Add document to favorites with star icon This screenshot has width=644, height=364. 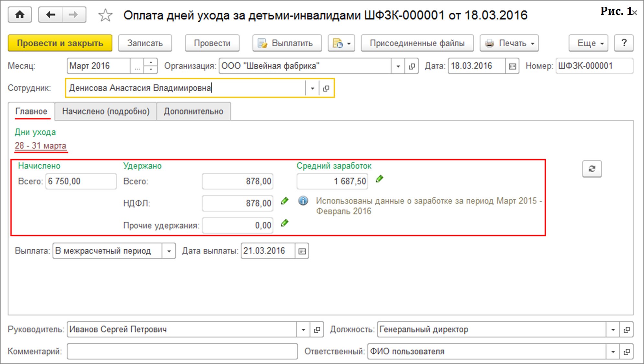(105, 15)
